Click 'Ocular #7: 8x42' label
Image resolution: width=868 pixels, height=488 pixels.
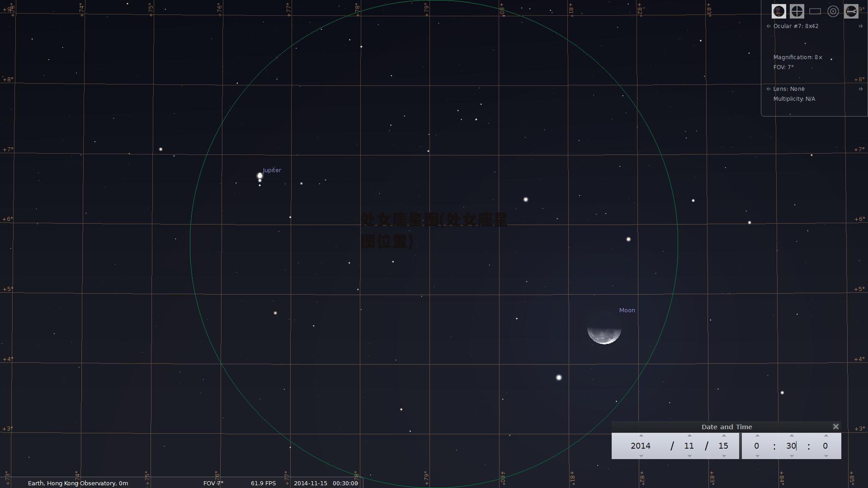click(x=796, y=26)
